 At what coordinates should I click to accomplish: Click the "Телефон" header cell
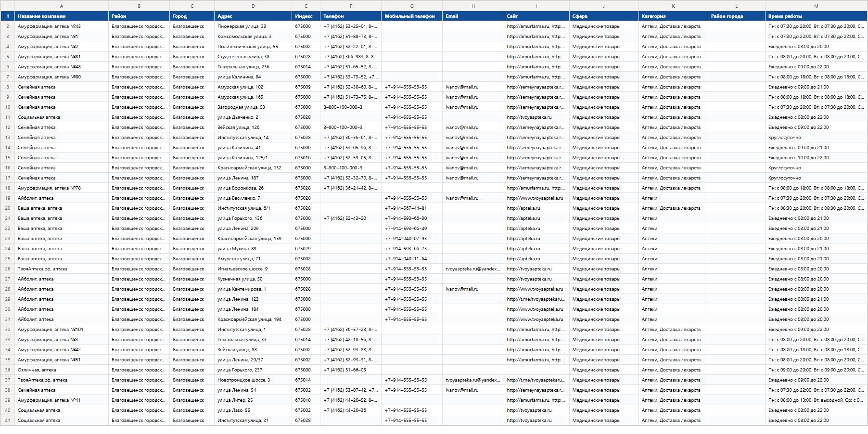[351, 16]
